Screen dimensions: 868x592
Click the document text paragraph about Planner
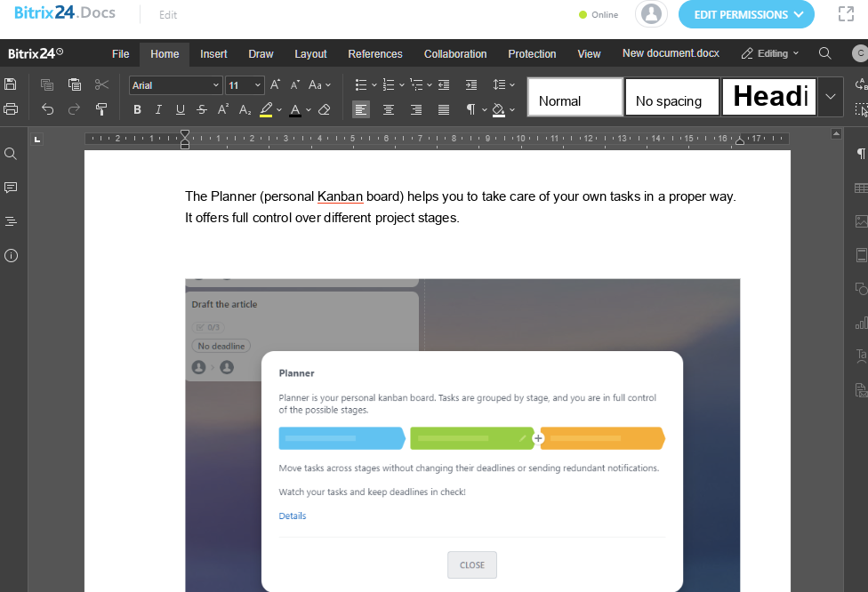(460, 207)
